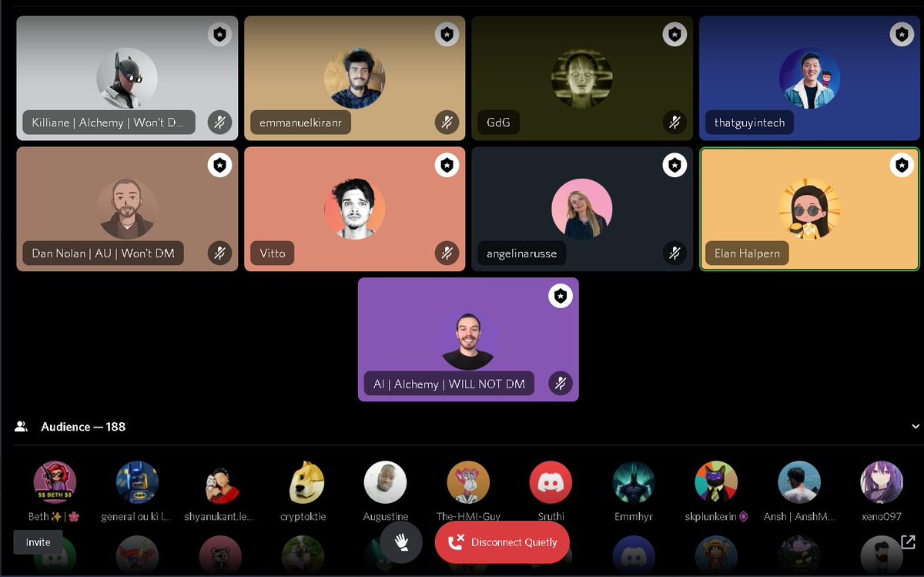The height and width of the screenshot is (577, 924).
Task: Select audience member Beth's avatar
Action: [55, 483]
